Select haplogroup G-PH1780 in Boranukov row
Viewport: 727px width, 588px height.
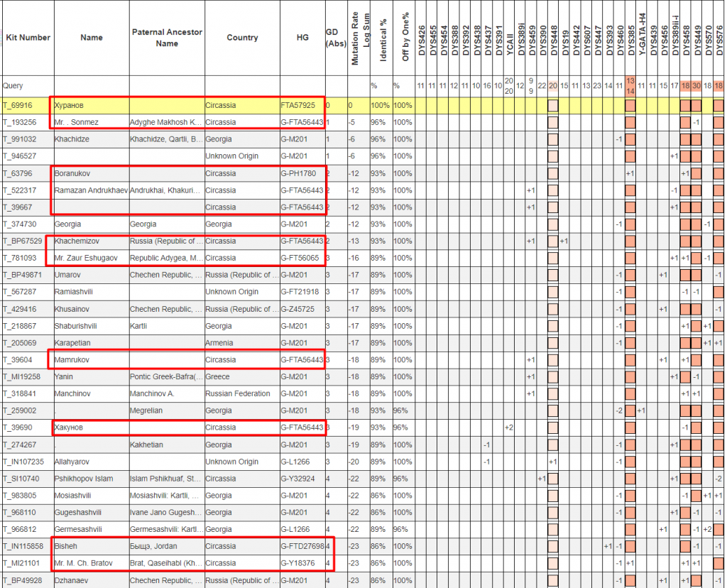[300, 173]
